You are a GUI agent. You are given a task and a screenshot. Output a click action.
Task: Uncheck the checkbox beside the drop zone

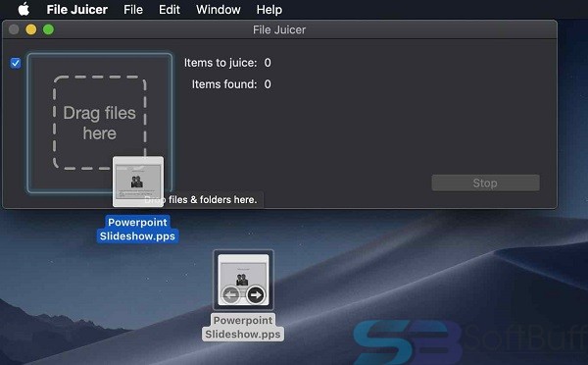(x=16, y=63)
